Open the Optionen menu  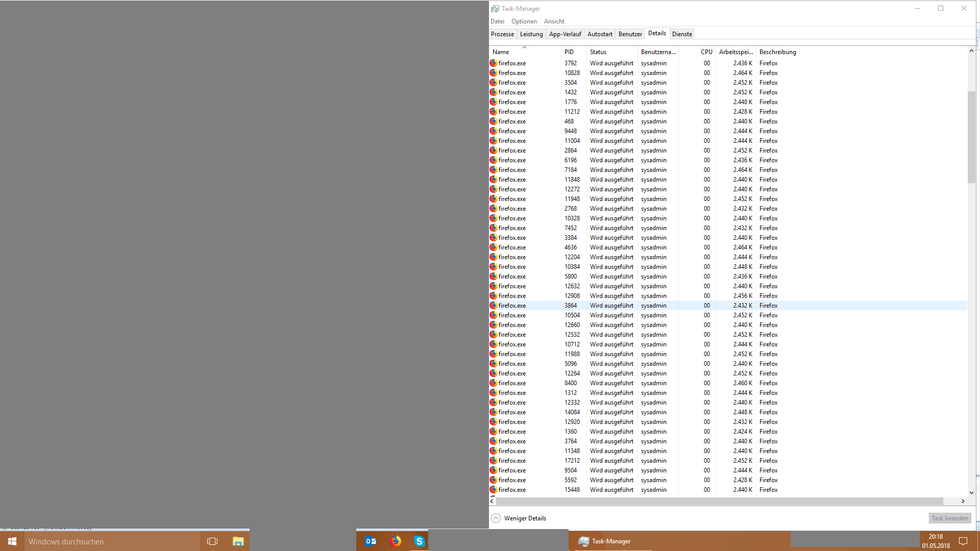coord(524,21)
